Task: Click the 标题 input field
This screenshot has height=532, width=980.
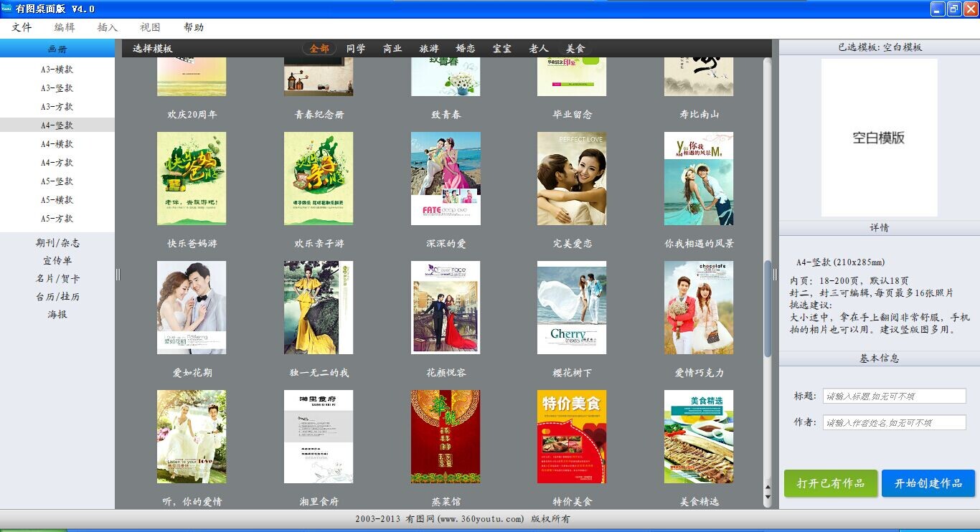Action: point(894,396)
